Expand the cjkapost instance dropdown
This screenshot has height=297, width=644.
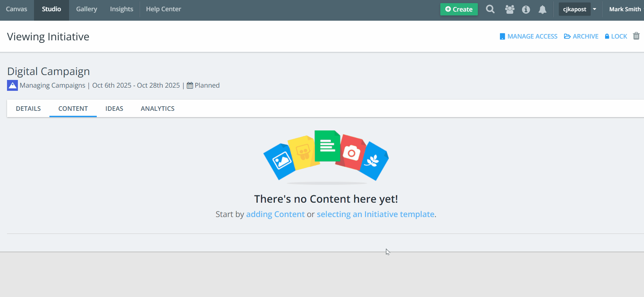point(595,9)
